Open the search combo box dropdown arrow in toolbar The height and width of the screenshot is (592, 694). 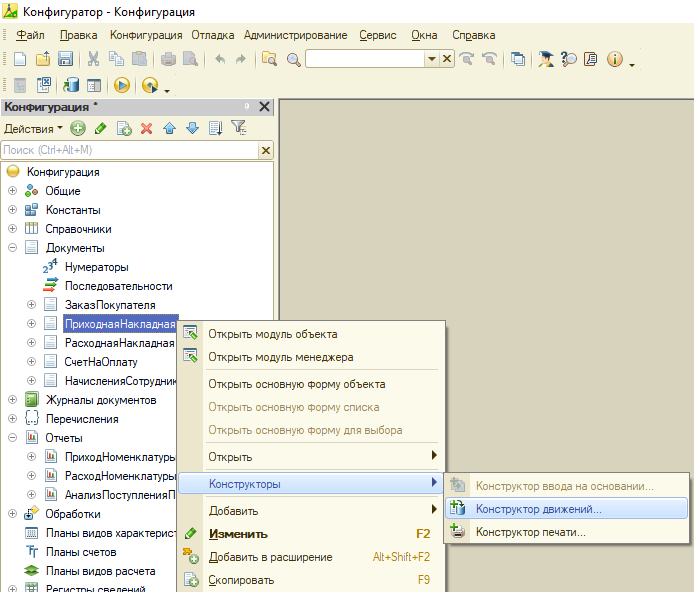tap(432, 59)
